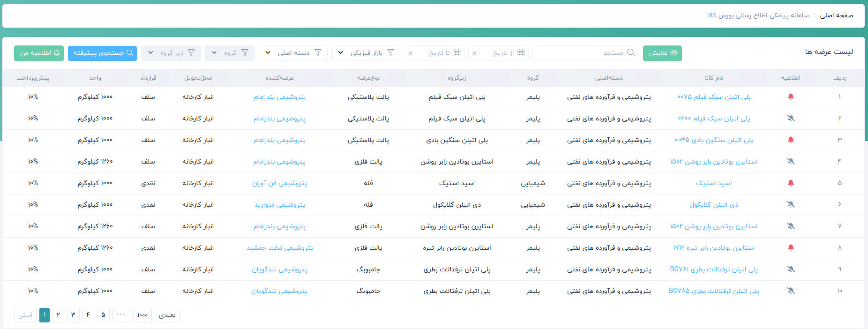Open پلی اتیلن ترفتالات بطری BG۷۸۵ link
Viewport: 868px width, 329px height.
(714, 291)
